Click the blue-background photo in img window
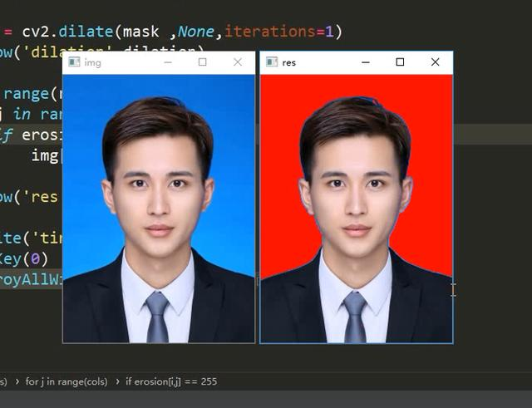Viewport: 532px width, 408px height. click(159, 209)
